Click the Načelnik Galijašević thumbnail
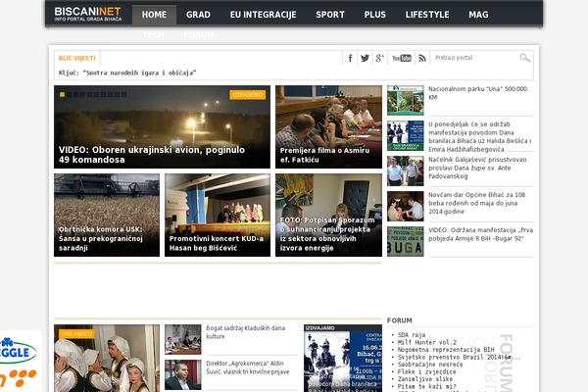 coord(406,171)
